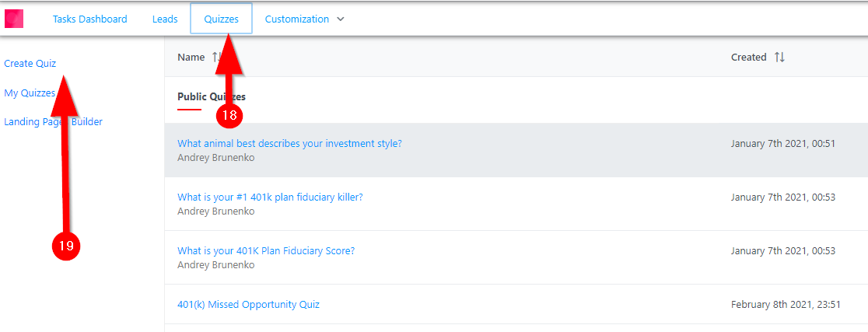The height and width of the screenshot is (332, 868).
Task: Open the 401K Plan Fiduciary Score quiz
Action: point(266,250)
